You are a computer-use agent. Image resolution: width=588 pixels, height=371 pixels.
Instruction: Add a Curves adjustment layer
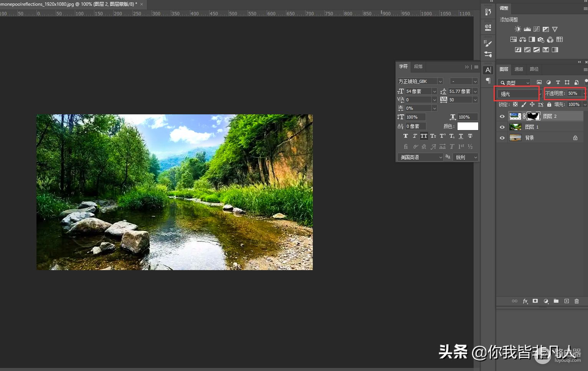pyautogui.click(x=536, y=29)
